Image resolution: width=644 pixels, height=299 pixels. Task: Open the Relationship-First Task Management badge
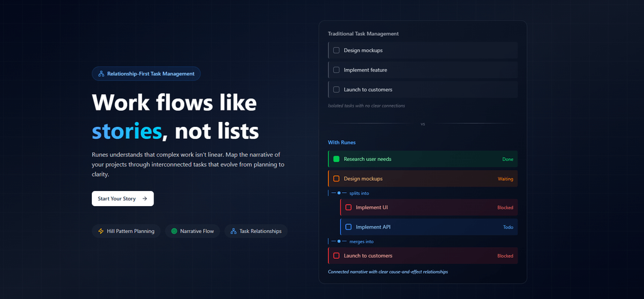point(146,74)
